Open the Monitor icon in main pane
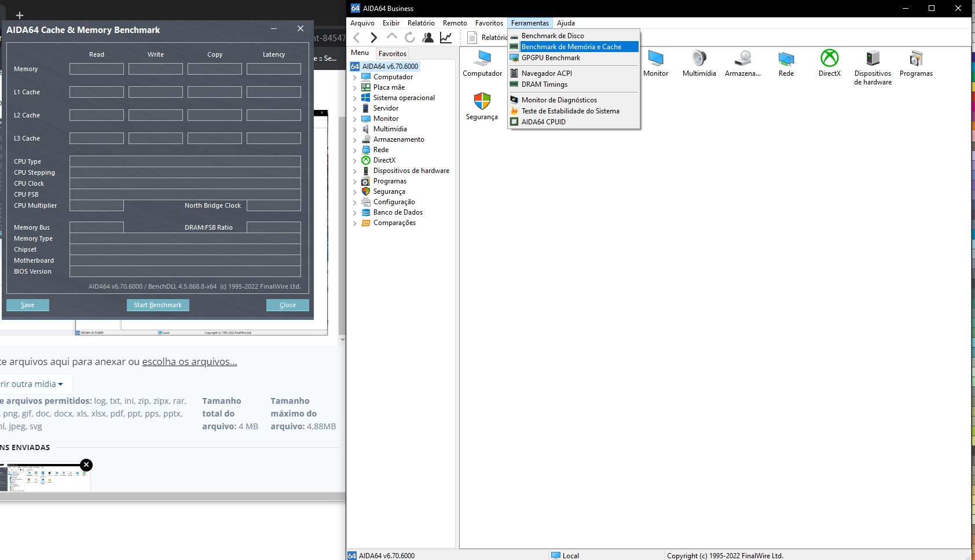Viewport: 975px width, 560px height. coord(655,63)
